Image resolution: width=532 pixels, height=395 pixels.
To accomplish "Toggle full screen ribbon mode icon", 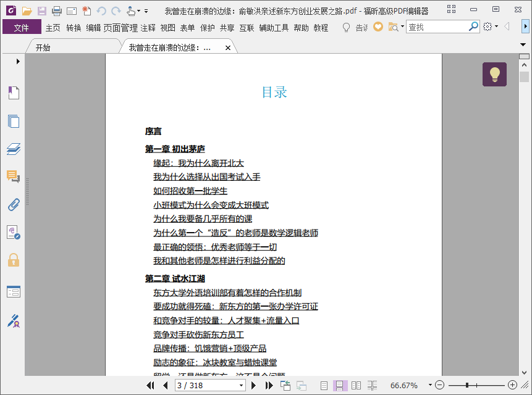I will [x=451, y=9].
